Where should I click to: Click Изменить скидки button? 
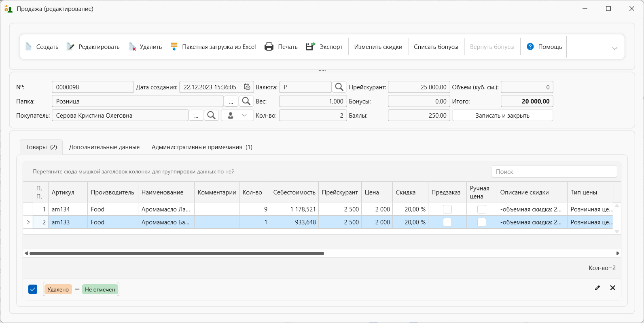[378, 47]
